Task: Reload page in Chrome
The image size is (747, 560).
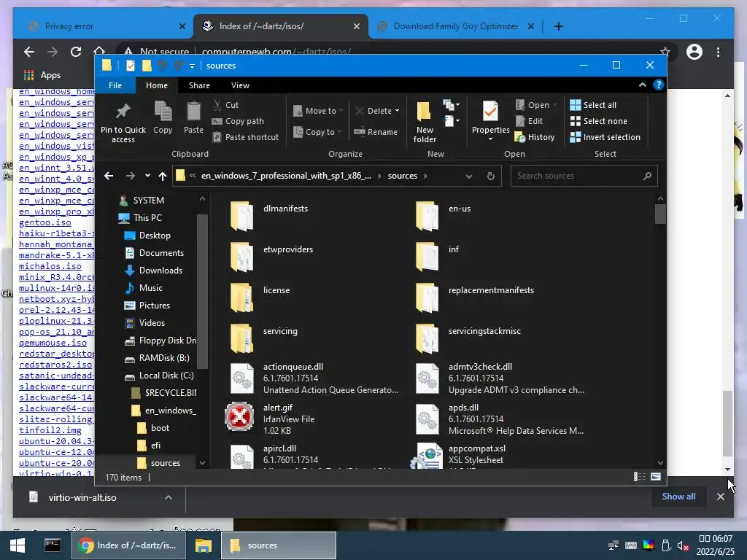Action: coord(76,52)
